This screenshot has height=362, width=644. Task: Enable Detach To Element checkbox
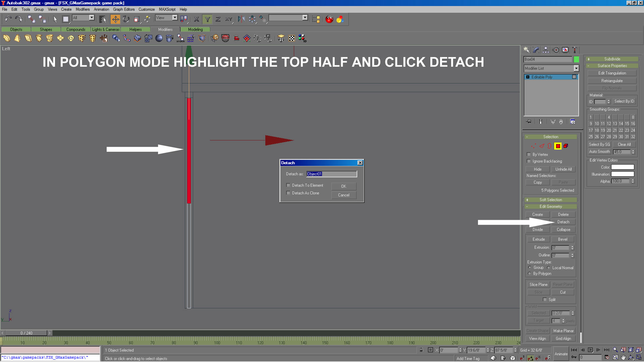coord(288,185)
